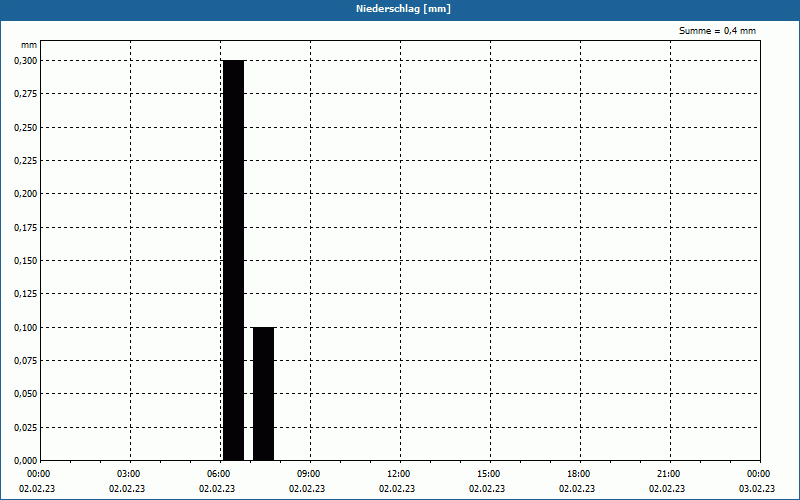Select the 0,125 y-axis value
Viewport: 800px width, 500px height.
click(x=25, y=294)
